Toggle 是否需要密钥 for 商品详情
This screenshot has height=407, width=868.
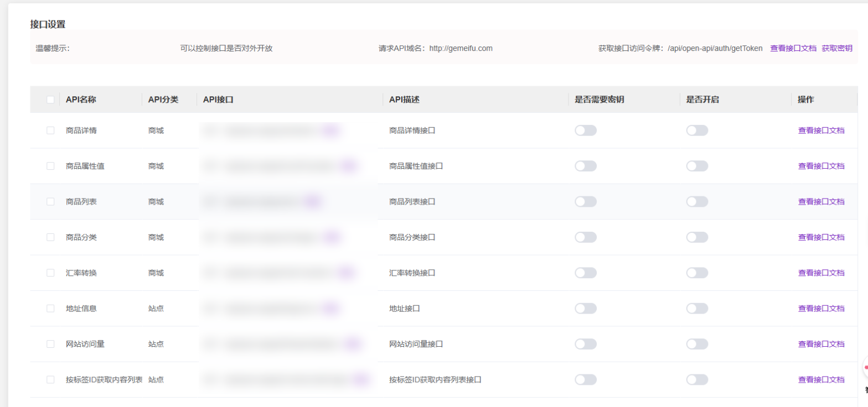click(x=586, y=131)
